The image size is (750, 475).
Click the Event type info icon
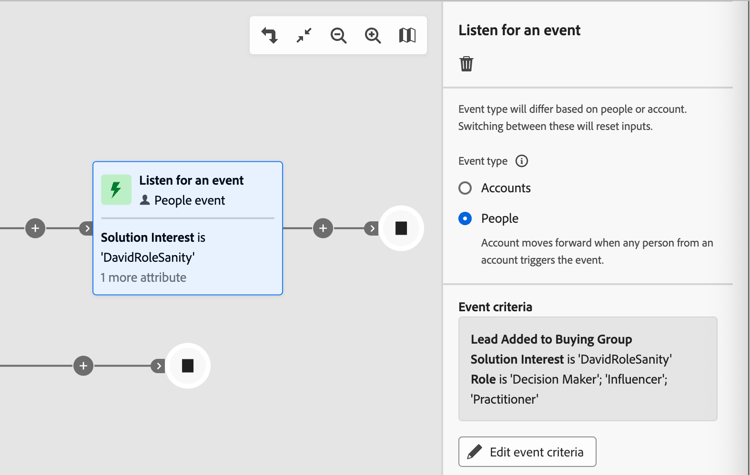pos(521,161)
